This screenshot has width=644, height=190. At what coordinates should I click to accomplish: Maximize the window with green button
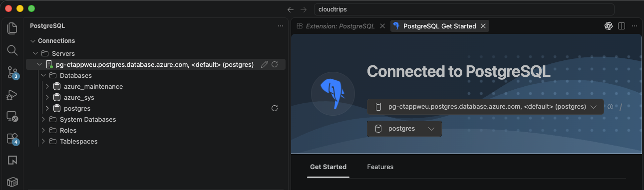coord(31,9)
